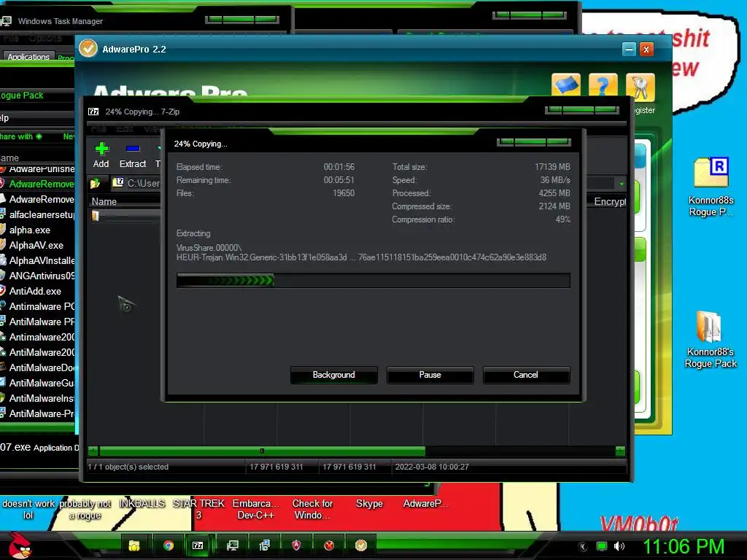
Task: Click the AdwarePro 2.2 title checkmark icon
Action: tap(88, 49)
